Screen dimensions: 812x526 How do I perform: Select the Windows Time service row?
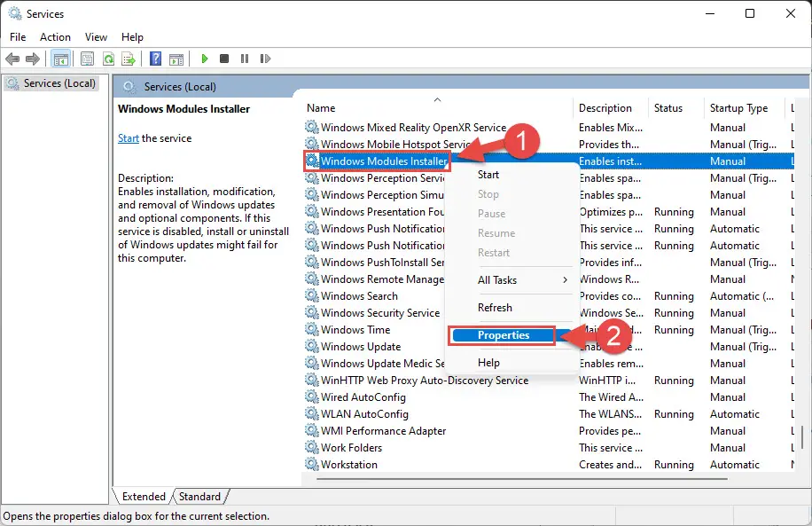tap(549, 330)
